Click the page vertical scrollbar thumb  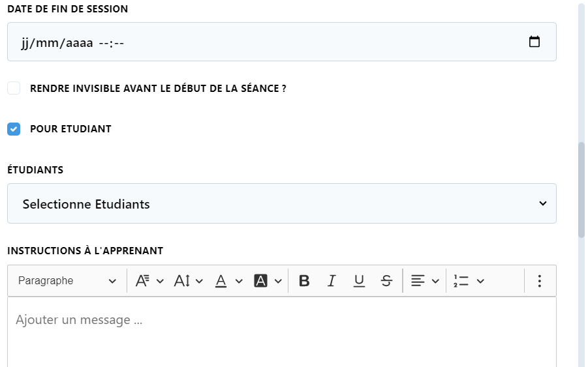[x=581, y=190]
